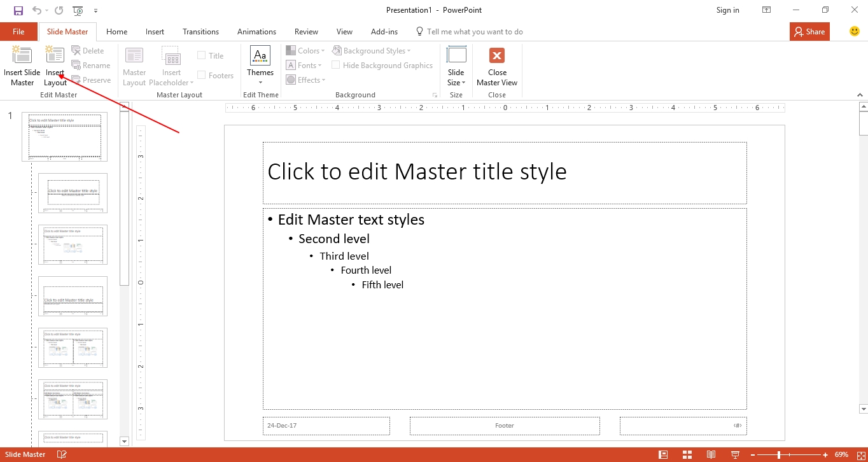This screenshot has height=462, width=868.
Task: Open the Master Layout dialog
Action: (x=134, y=66)
